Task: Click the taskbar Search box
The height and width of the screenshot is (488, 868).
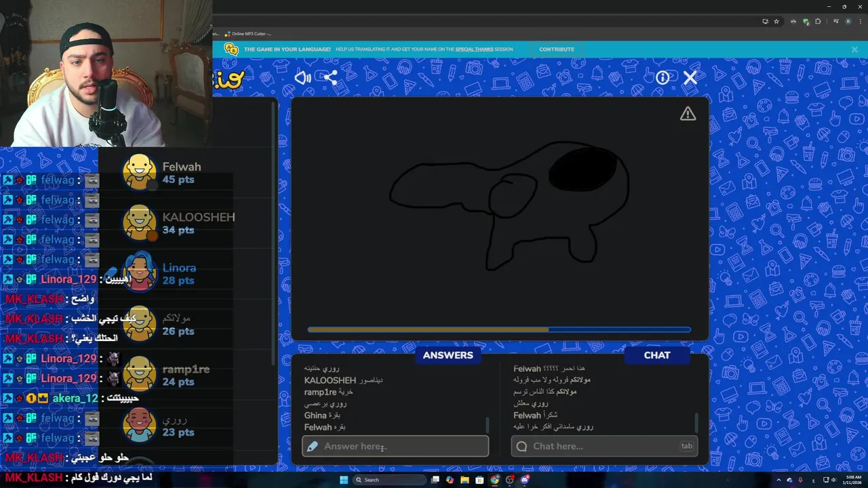Action: (389, 480)
